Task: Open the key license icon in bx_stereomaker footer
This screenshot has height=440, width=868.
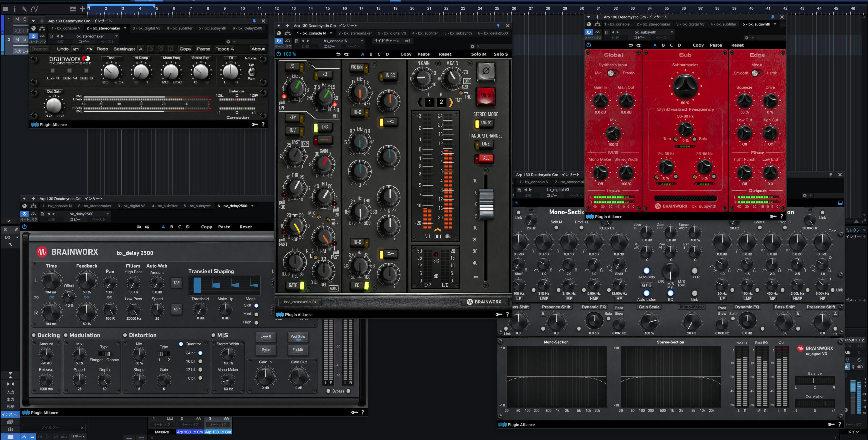Action: click(255, 124)
